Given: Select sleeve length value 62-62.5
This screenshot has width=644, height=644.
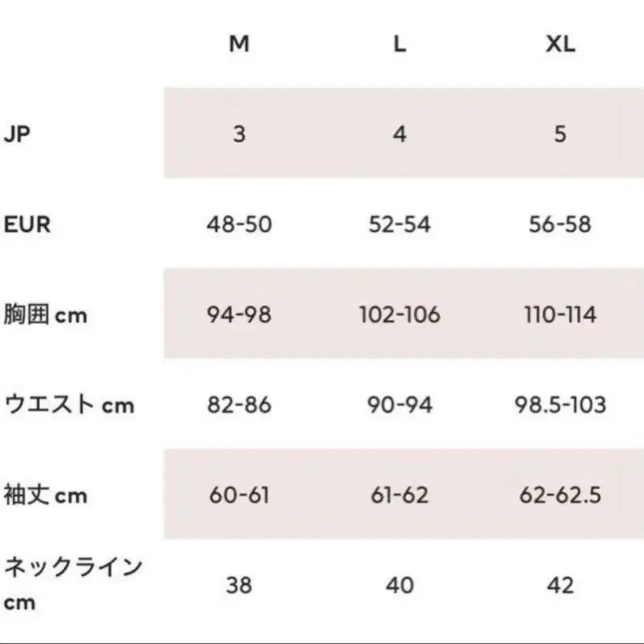Looking at the screenshot, I should [560, 495].
